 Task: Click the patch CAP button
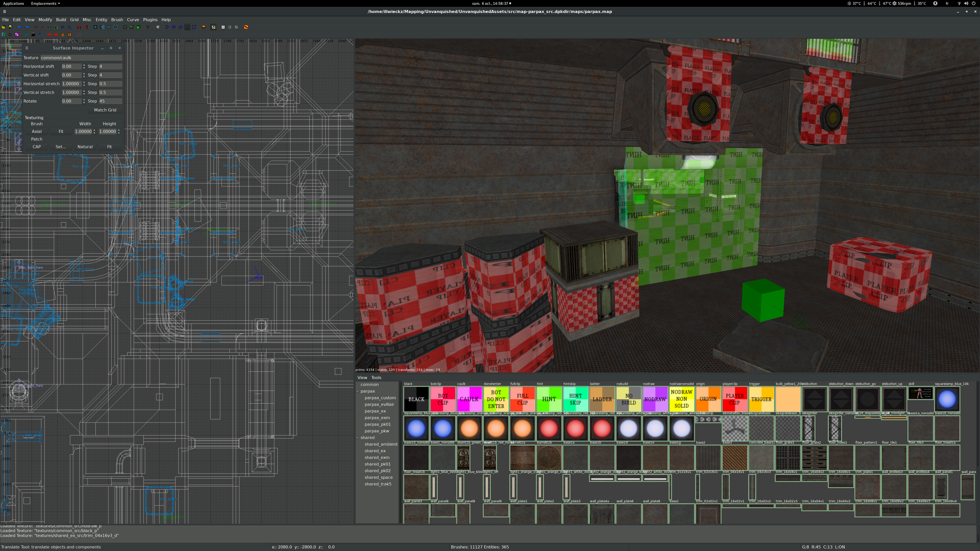tap(36, 146)
